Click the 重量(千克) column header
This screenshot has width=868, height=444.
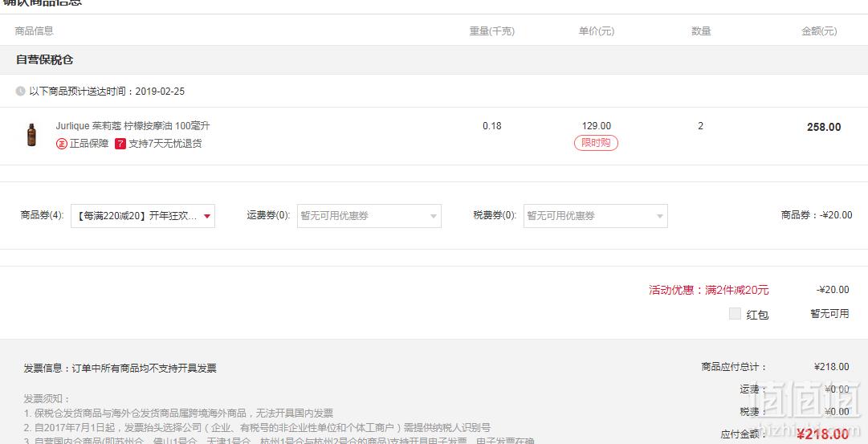[492, 31]
